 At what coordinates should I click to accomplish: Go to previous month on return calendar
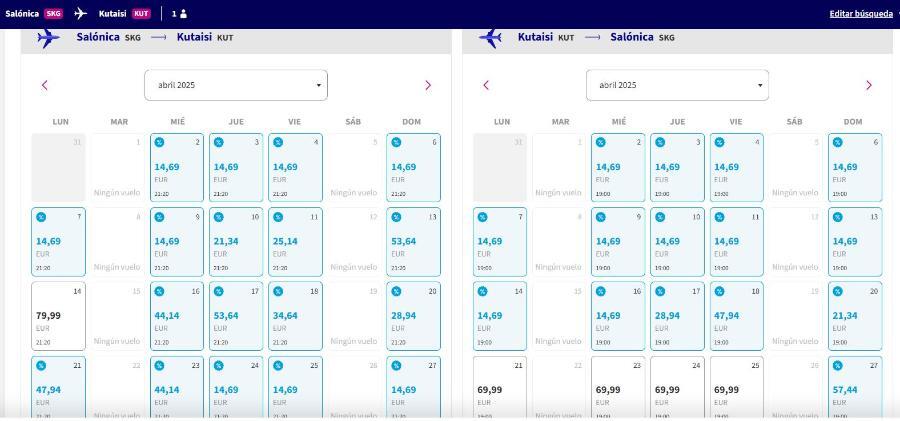486,85
